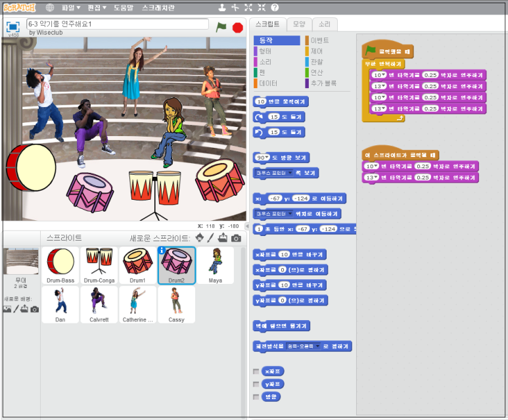Image resolution: width=508 pixels, height=420 pixels.
Task: Select the grow sprite tool
Action: (x=248, y=7)
